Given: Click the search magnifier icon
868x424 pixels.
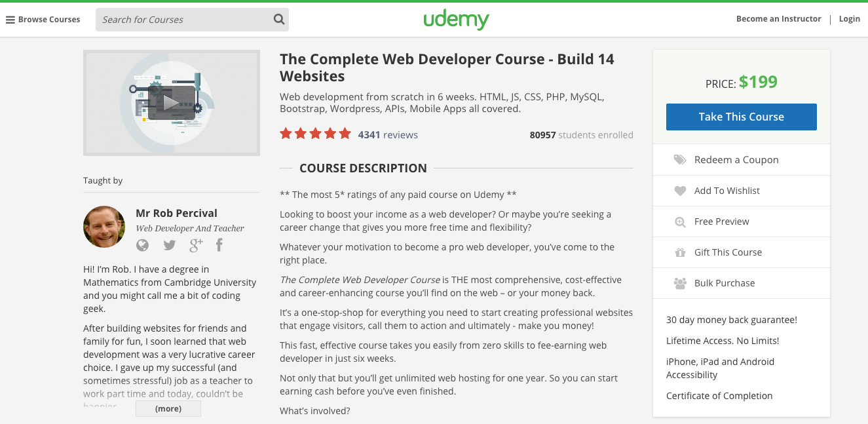Looking at the screenshot, I should 279,20.
